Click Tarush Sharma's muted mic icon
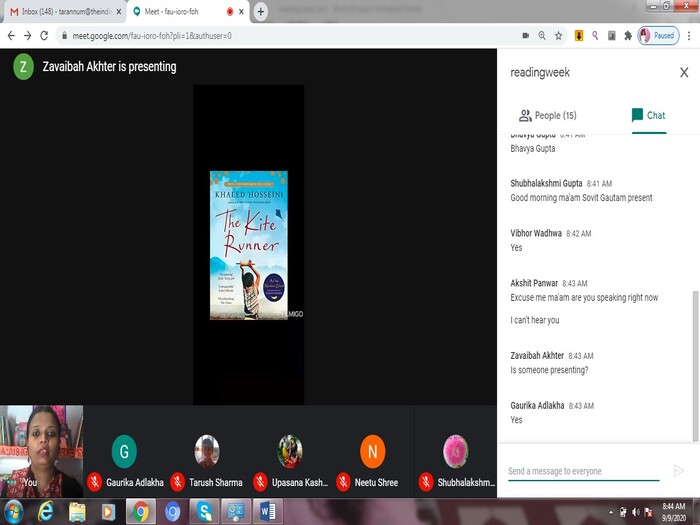Image resolution: width=700 pixels, height=525 pixels. pos(177,482)
